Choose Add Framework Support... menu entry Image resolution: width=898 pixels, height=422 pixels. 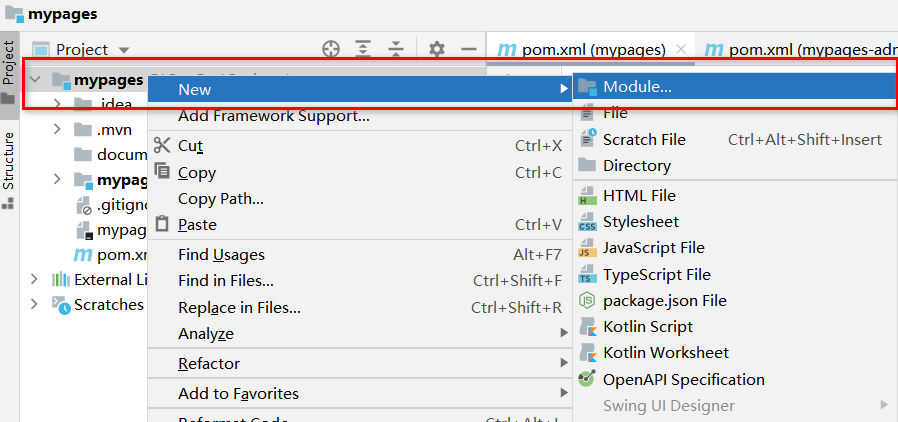(x=273, y=116)
